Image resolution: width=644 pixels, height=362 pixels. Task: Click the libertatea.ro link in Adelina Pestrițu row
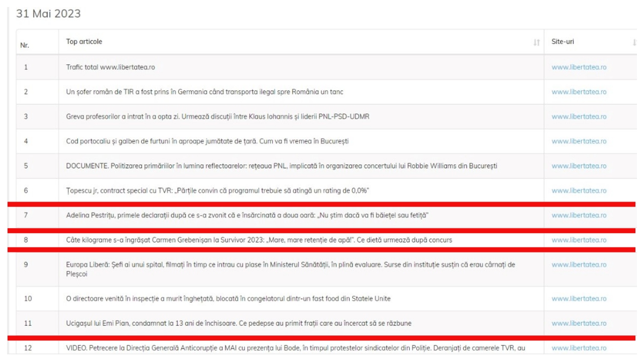coord(579,216)
